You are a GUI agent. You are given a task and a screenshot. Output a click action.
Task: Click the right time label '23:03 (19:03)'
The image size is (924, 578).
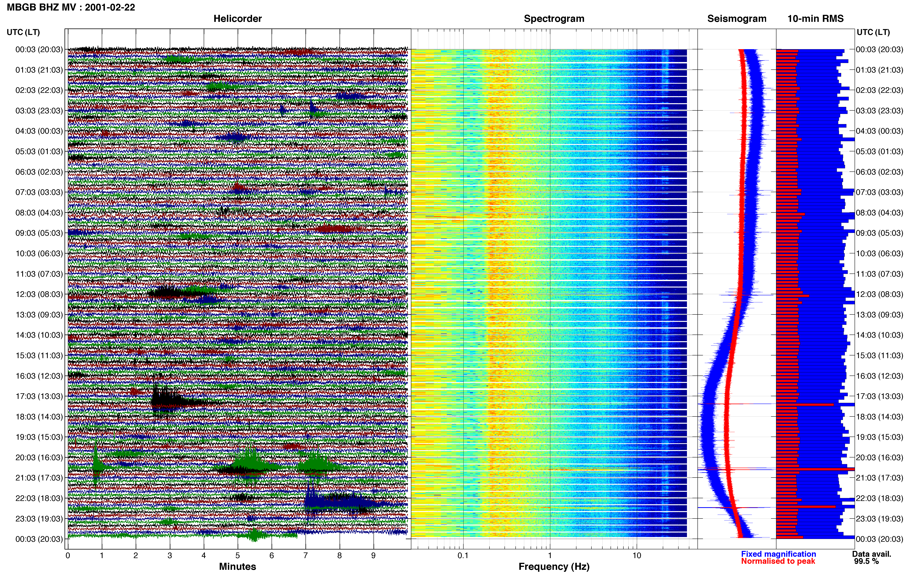(879, 519)
